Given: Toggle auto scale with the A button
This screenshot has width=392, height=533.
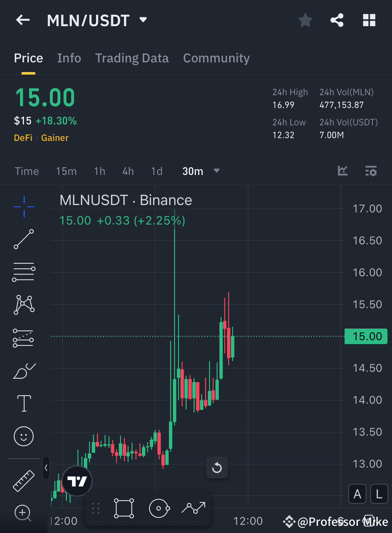Looking at the screenshot, I should [357, 494].
